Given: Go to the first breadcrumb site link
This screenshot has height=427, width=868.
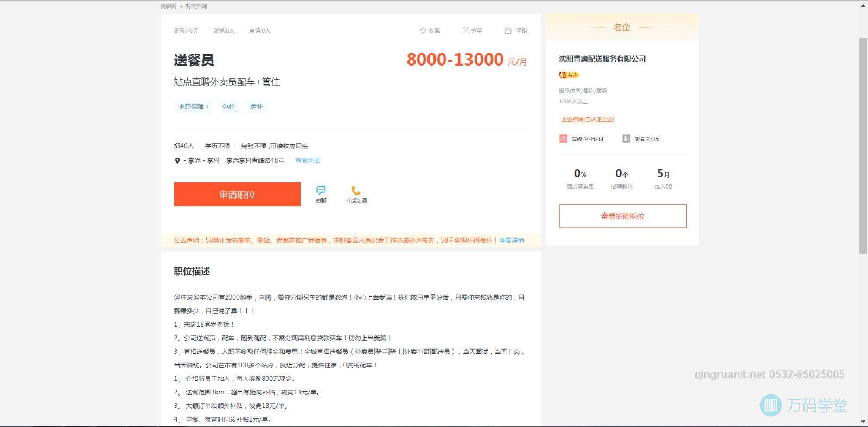Looking at the screenshot, I should coord(168,6).
